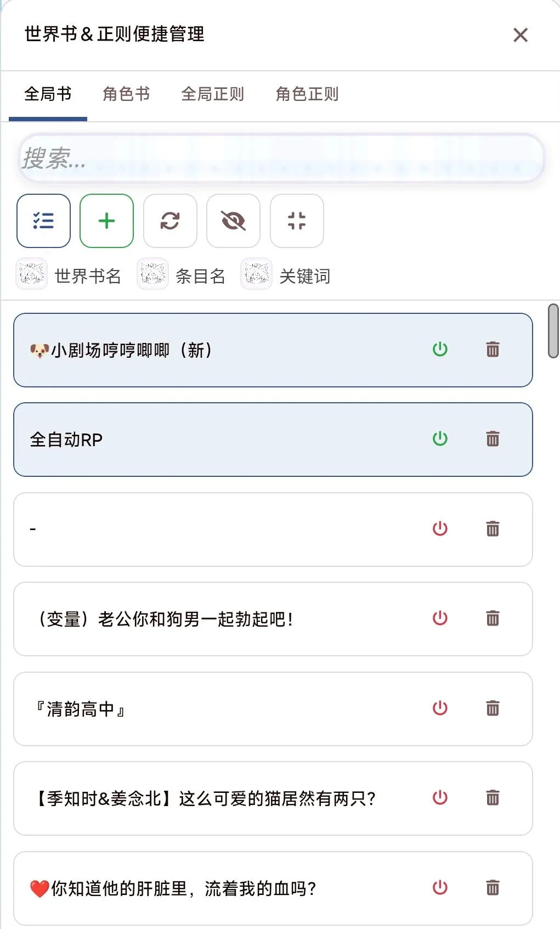Viewport: 560px width, 929px height.
Task: Click the crossed-out eye icon
Action: click(233, 221)
